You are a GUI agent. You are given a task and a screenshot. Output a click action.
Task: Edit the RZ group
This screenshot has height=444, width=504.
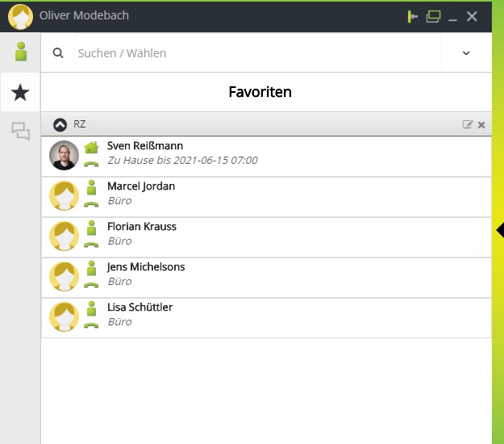(468, 124)
